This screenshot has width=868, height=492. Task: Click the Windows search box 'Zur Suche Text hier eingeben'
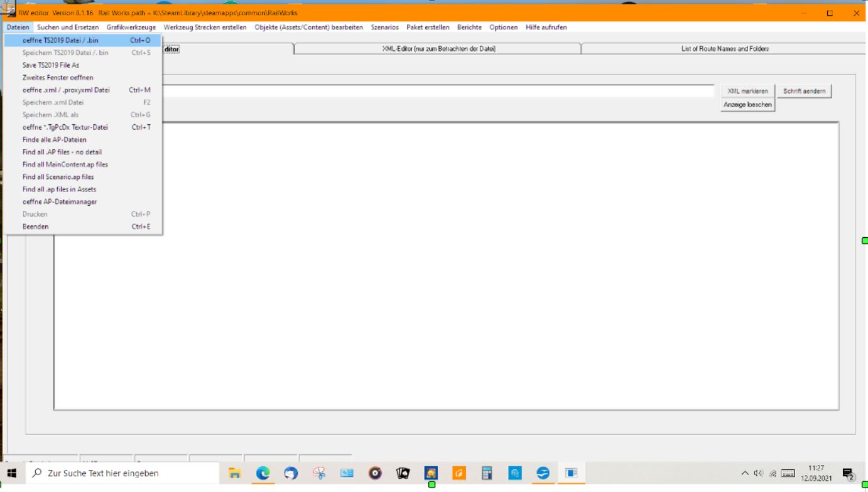pos(122,473)
